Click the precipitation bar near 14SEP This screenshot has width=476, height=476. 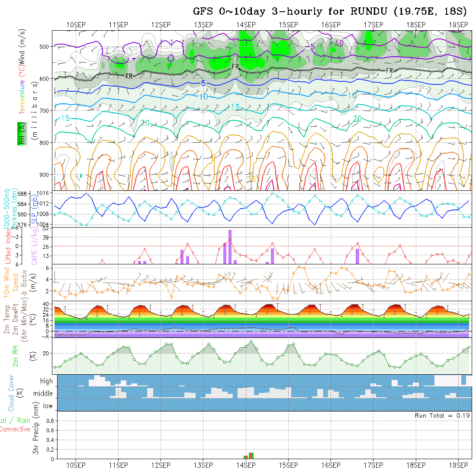pos(251,455)
